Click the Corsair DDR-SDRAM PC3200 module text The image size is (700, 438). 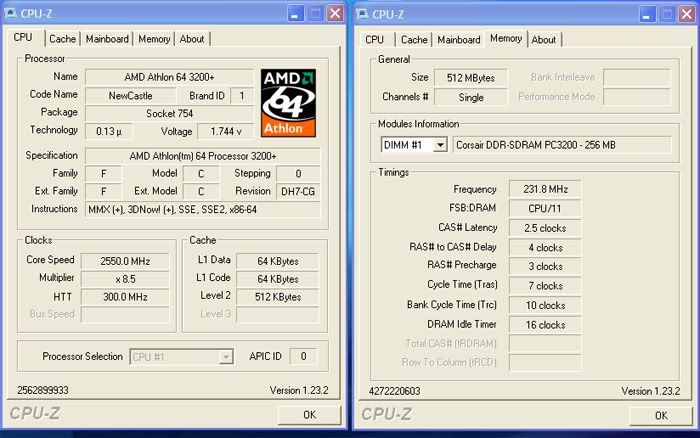pyautogui.click(x=536, y=145)
